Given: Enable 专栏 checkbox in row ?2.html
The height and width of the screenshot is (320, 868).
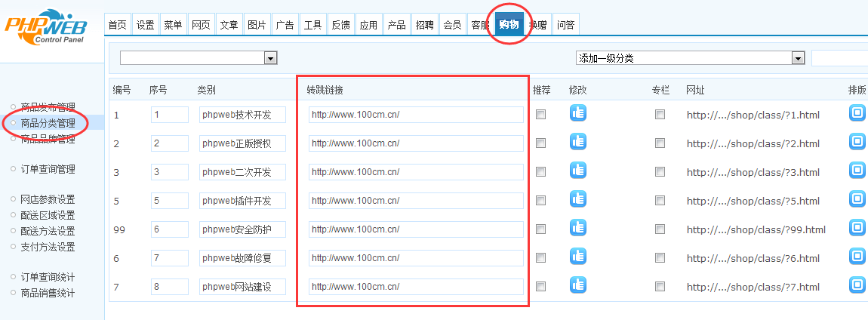Looking at the screenshot, I should pyautogui.click(x=660, y=143).
